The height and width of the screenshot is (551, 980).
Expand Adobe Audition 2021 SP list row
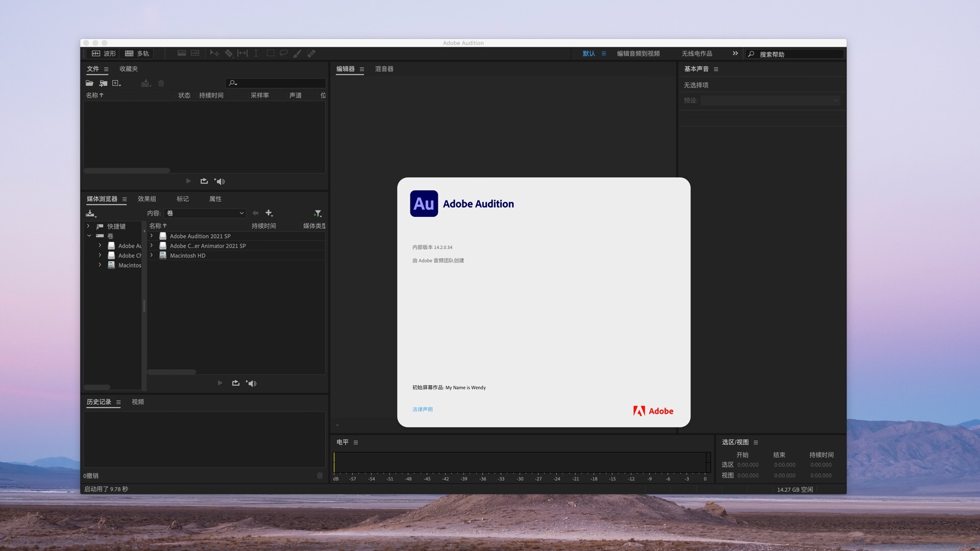tap(152, 236)
